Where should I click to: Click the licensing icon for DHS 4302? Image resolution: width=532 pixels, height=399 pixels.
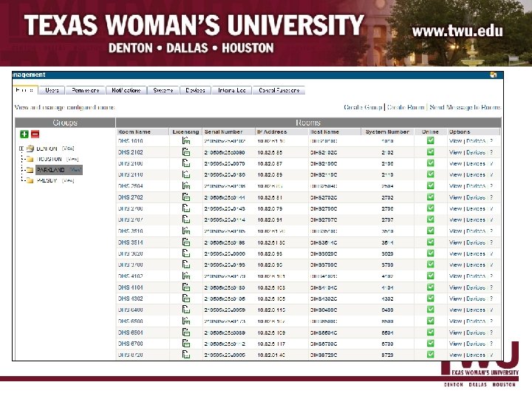[186, 299]
